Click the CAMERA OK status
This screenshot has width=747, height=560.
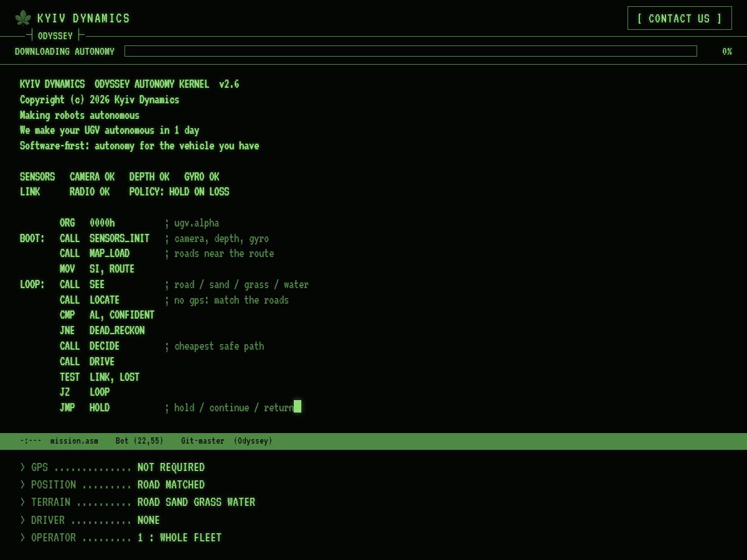click(x=92, y=177)
